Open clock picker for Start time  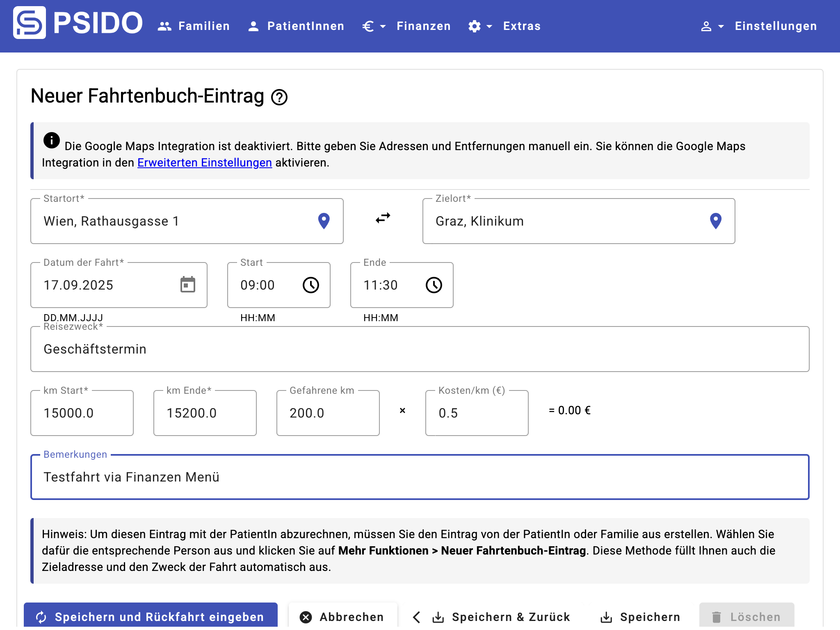click(x=311, y=285)
